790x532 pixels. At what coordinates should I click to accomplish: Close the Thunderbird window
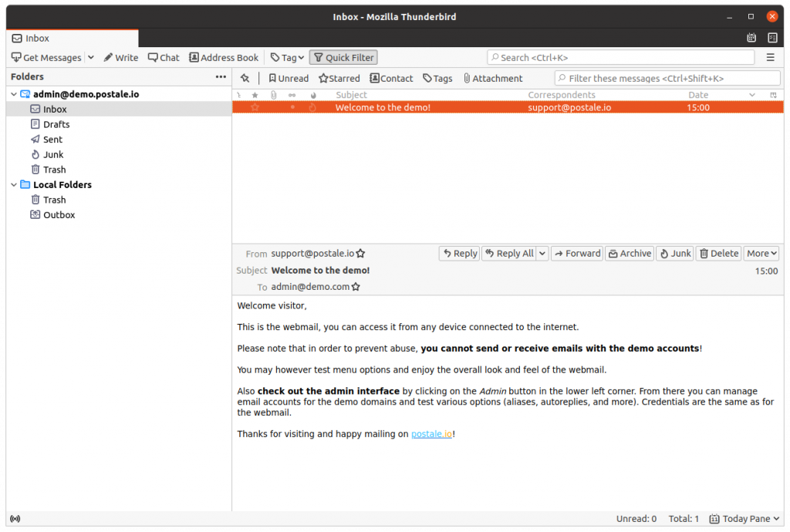pyautogui.click(x=771, y=17)
